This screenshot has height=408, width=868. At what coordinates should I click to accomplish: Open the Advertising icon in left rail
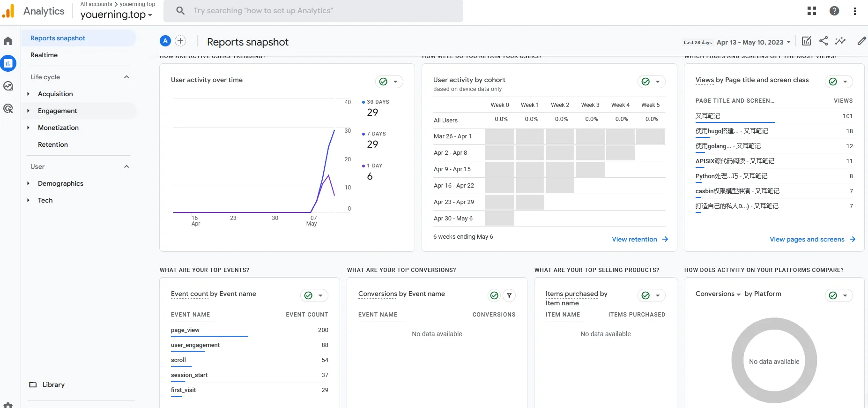point(8,109)
